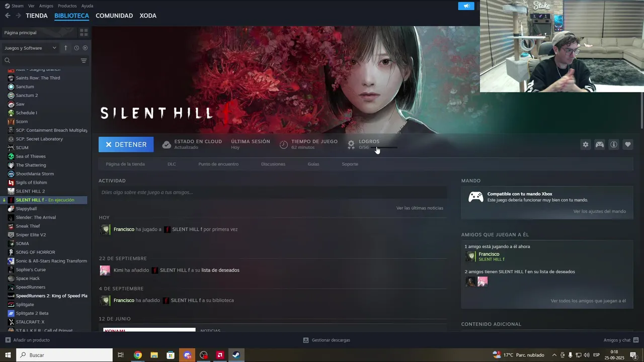Click the library search magnifier icon

[7, 60]
